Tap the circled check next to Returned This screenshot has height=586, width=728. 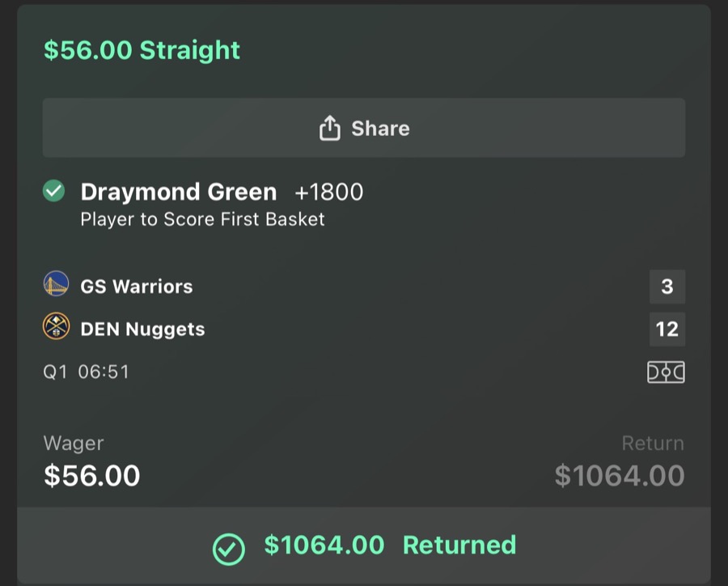tap(229, 545)
